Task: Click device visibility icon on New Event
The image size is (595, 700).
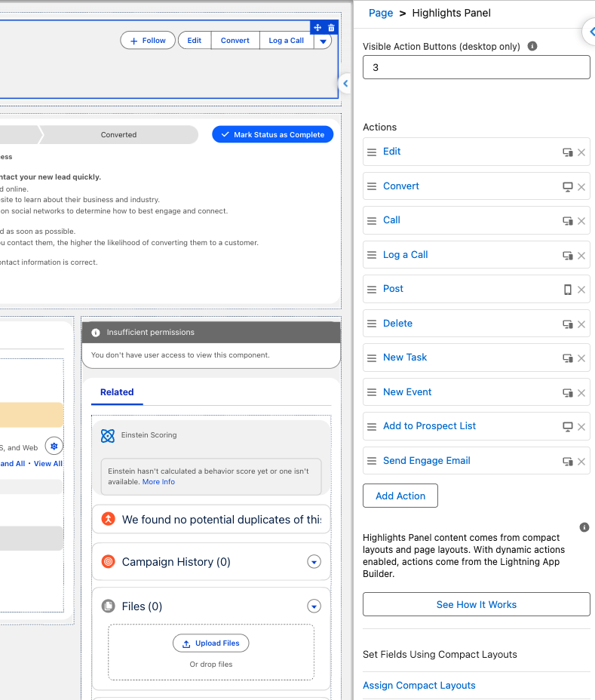Action: [x=567, y=393]
